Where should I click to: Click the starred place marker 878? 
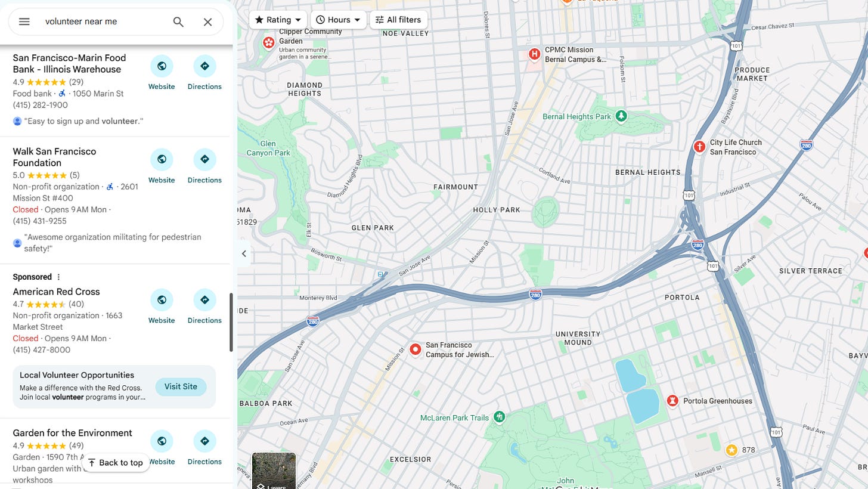[x=731, y=450]
